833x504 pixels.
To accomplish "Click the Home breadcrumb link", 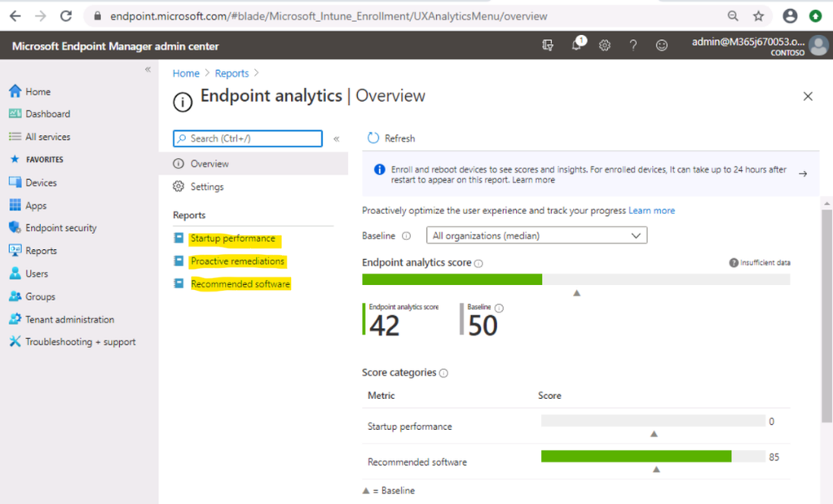I will coord(186,73).
